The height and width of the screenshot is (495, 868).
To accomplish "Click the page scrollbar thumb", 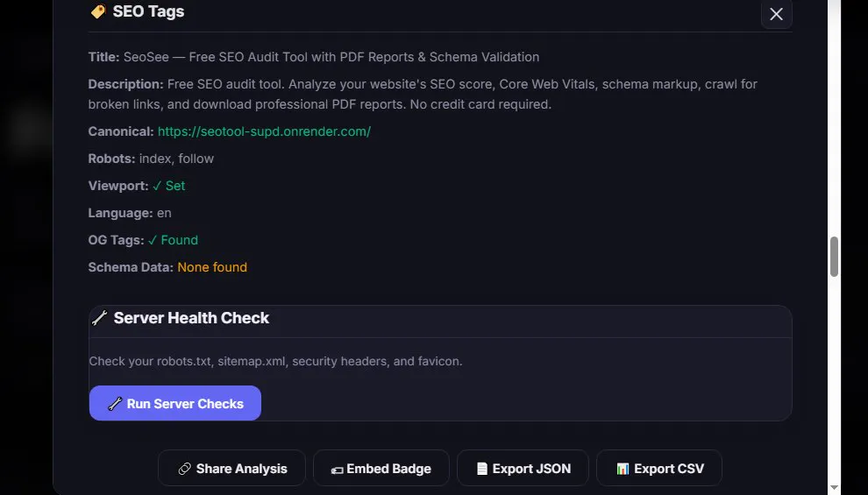I will [x=834, y=257].
